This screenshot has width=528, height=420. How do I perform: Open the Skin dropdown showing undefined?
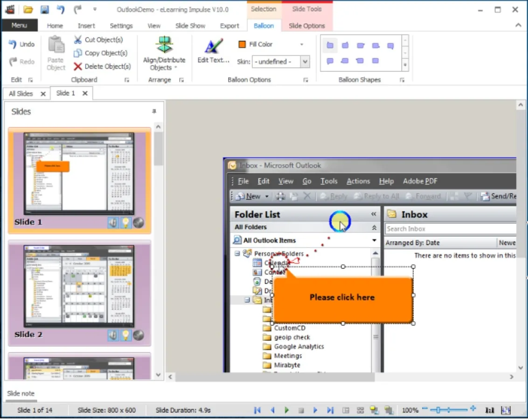click(x=305, y=62)
